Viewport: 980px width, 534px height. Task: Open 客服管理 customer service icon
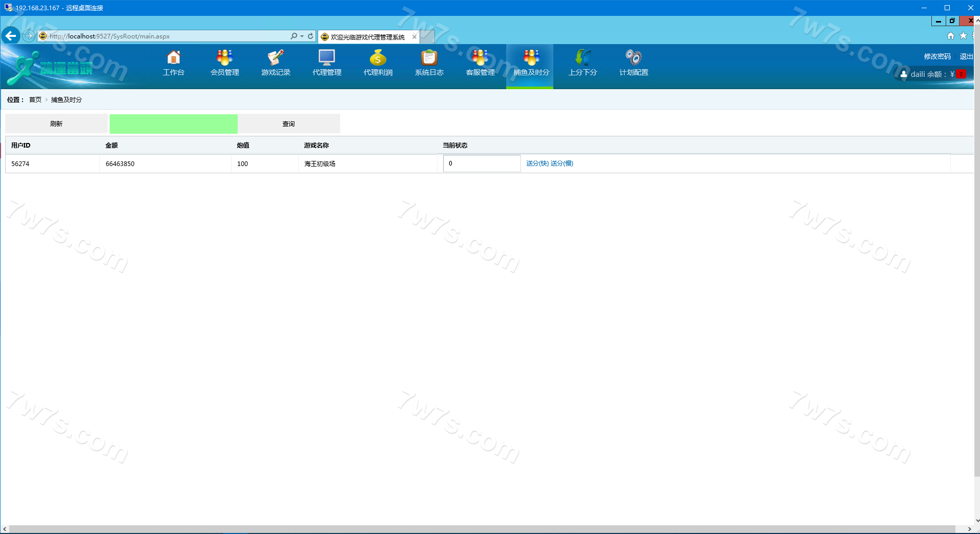coord(480,58)
